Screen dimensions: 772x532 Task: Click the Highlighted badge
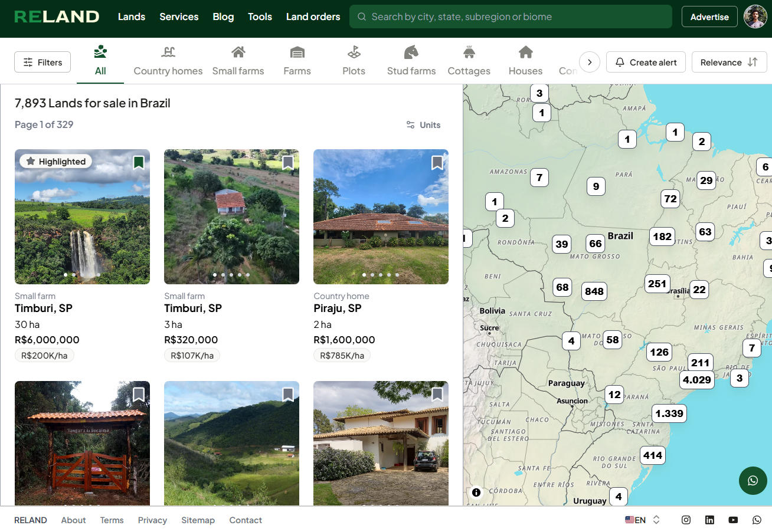point(56,161)
